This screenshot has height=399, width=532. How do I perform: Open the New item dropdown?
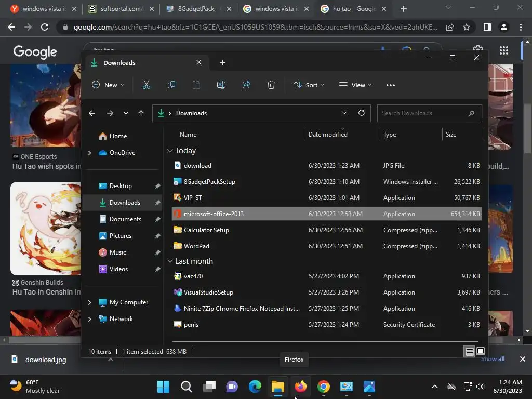point(108,85)
